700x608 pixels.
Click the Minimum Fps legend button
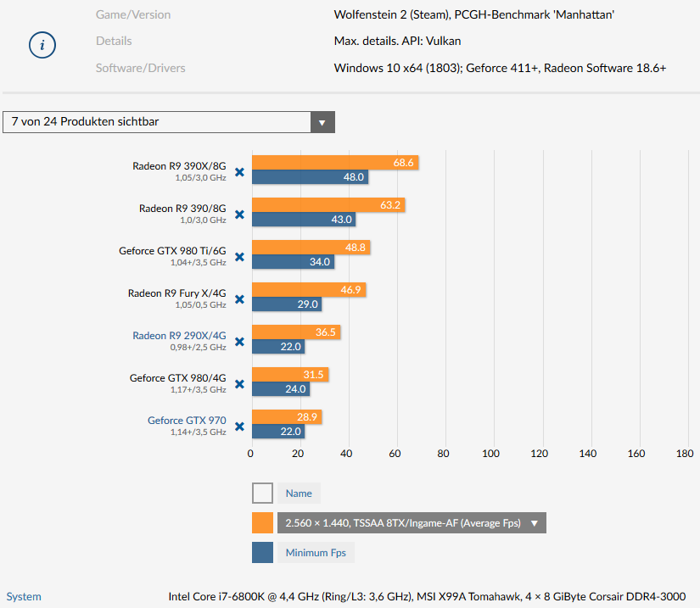(316, 552)
